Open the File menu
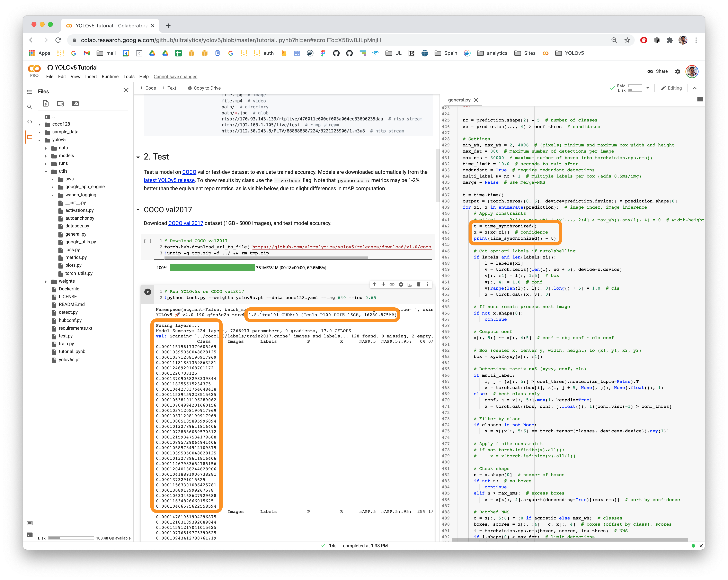Image resolution: width=728 pixels, height=580 pixels. point(50,77)
